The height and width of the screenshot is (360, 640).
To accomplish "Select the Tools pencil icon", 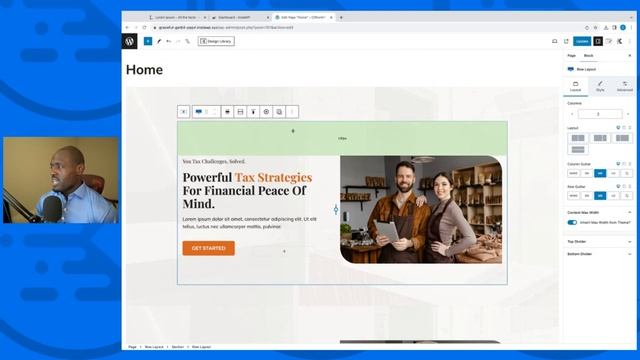I will tap(159, 41).
